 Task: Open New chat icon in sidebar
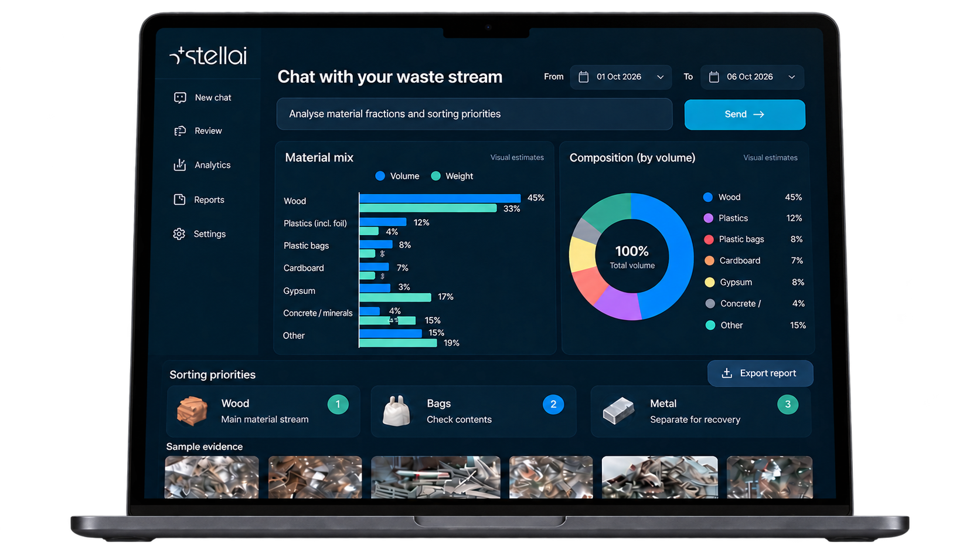click(180, 97)
